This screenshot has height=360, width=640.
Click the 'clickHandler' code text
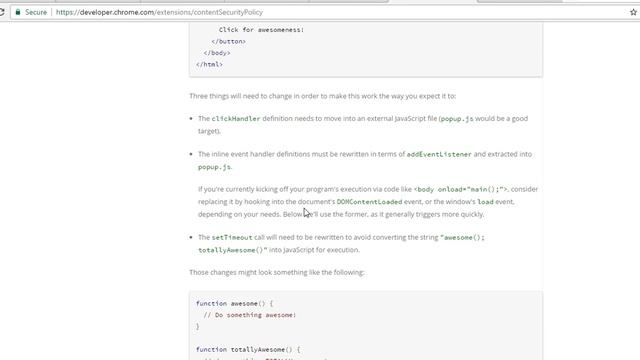click(236, 119)
